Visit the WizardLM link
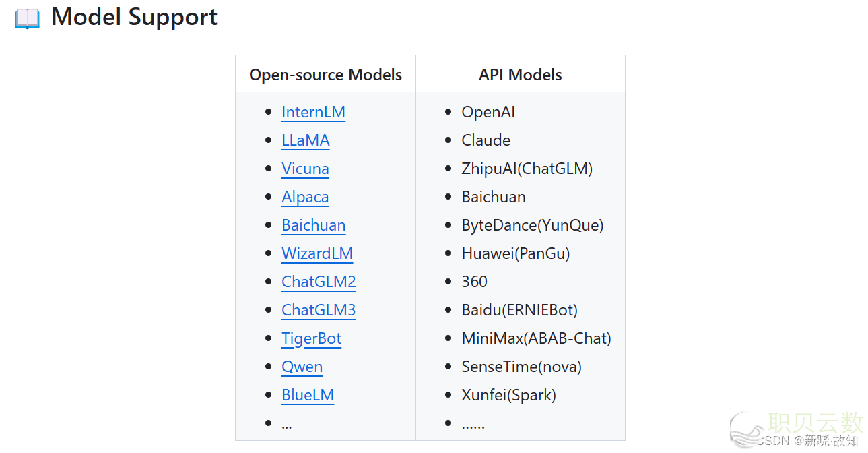The image size is (868, 453). [317, 253]
